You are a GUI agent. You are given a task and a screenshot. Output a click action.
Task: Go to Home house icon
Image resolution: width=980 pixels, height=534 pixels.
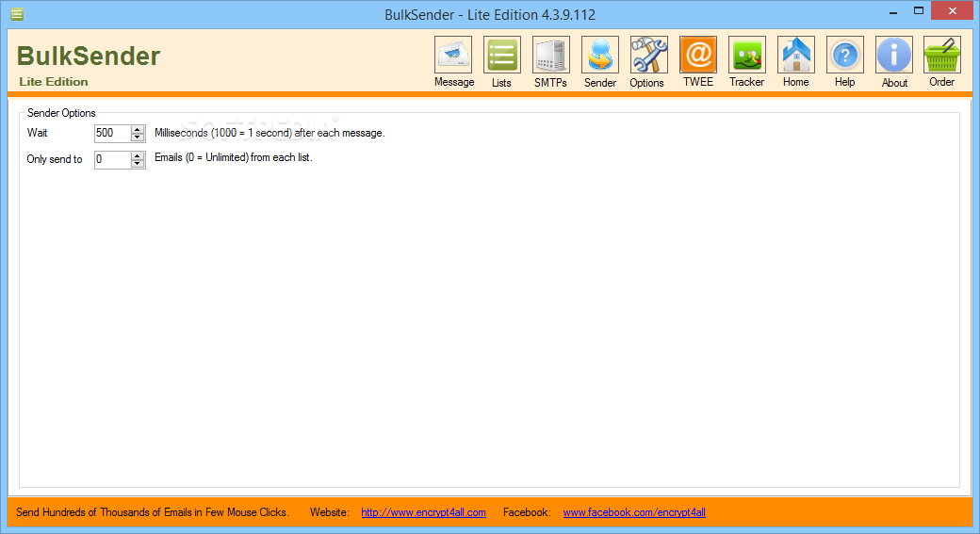[795, 55]
